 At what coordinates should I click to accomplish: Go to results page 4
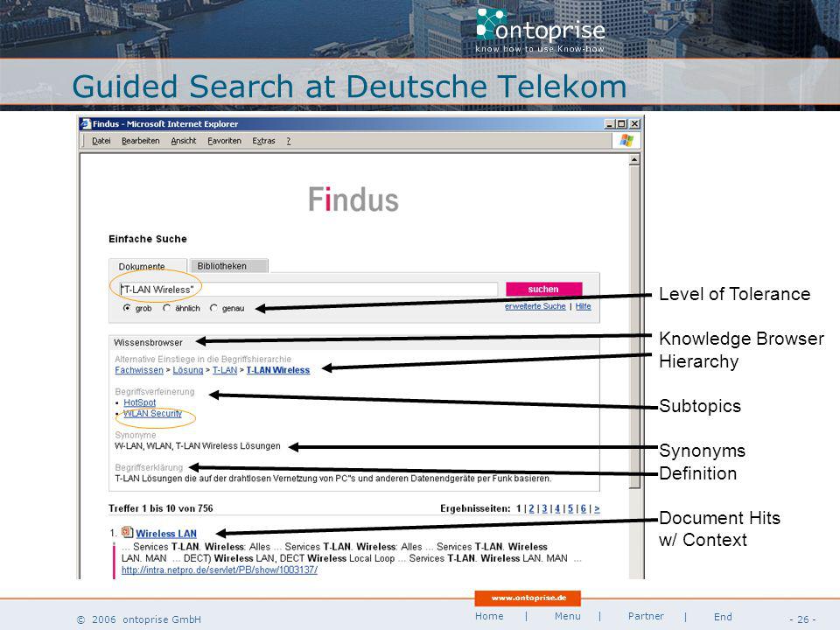(557, 508)
